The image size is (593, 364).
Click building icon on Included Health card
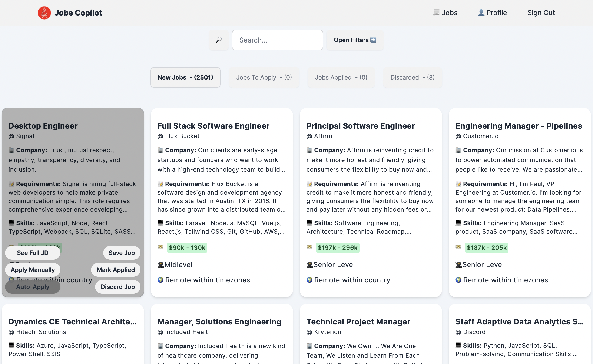(160, 346)
